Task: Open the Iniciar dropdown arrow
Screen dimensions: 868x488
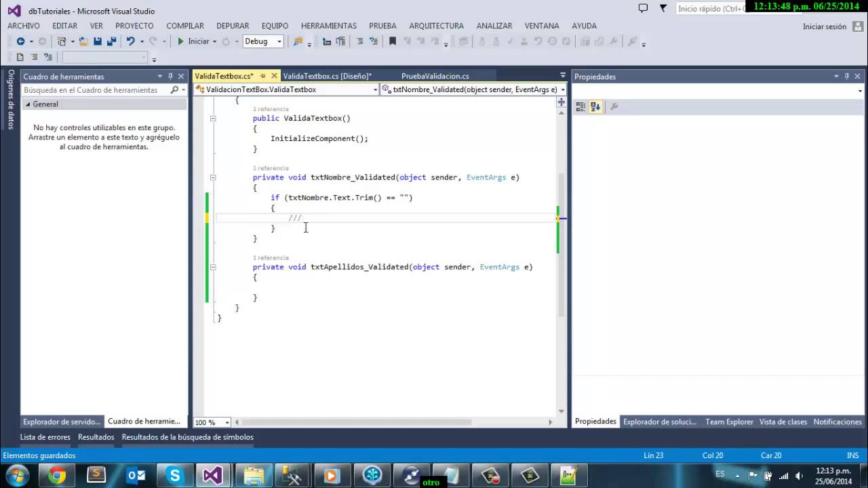Action: pos(214,41)
